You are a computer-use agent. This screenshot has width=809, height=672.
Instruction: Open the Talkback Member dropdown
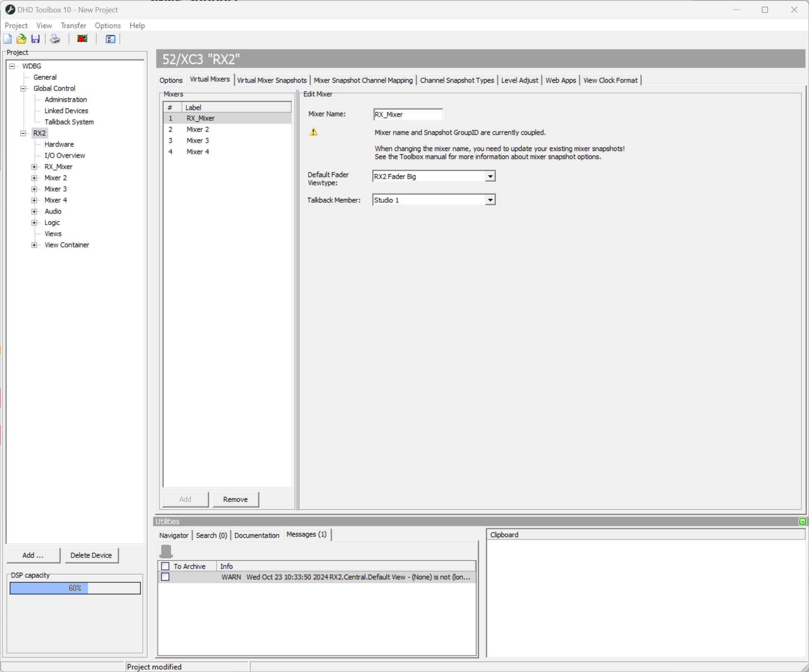490,200
